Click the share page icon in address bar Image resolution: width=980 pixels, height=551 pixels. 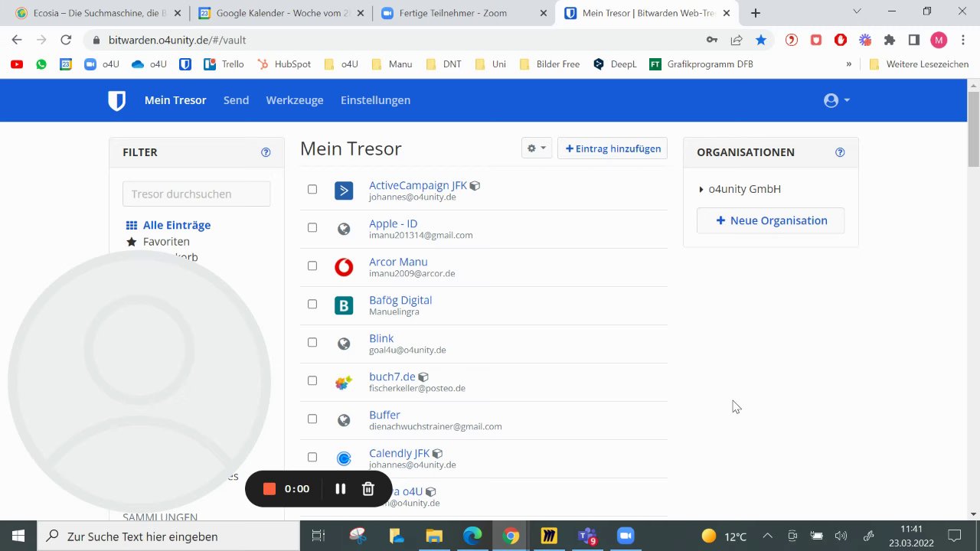737,40
